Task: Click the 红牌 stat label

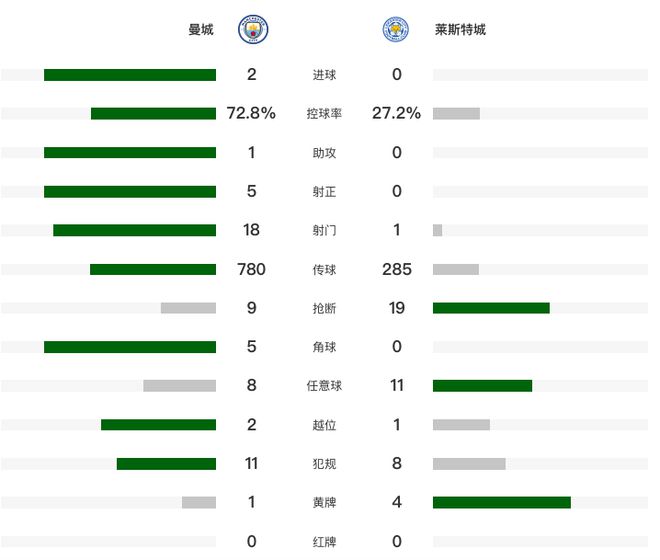Action: pyautogui.click(x=324, y=541)
